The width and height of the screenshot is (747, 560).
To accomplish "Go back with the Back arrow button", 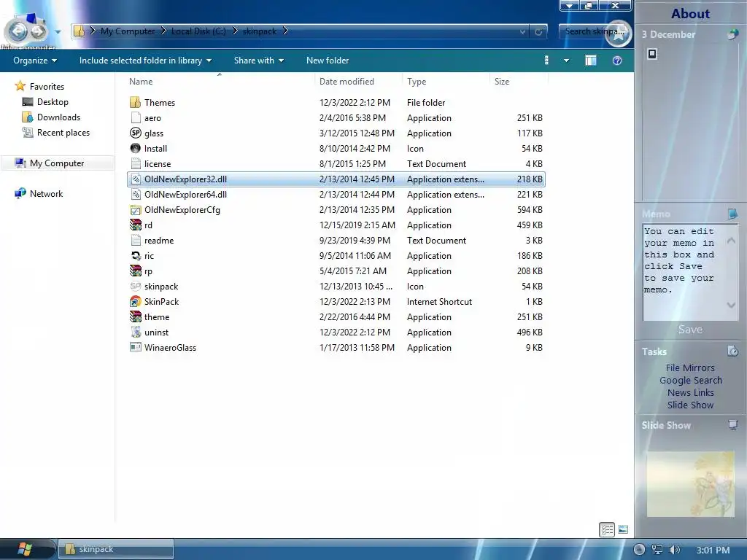I will [x=18, y=31].
